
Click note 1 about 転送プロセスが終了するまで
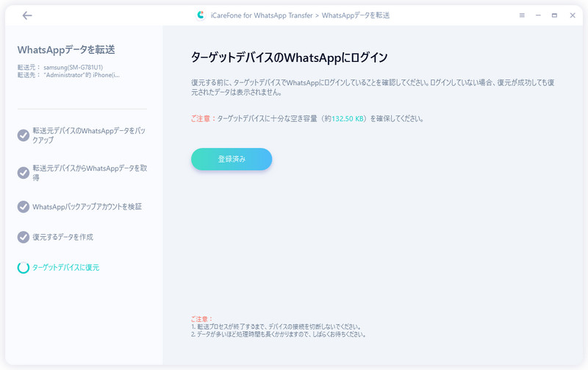click(x=276, y=327)
